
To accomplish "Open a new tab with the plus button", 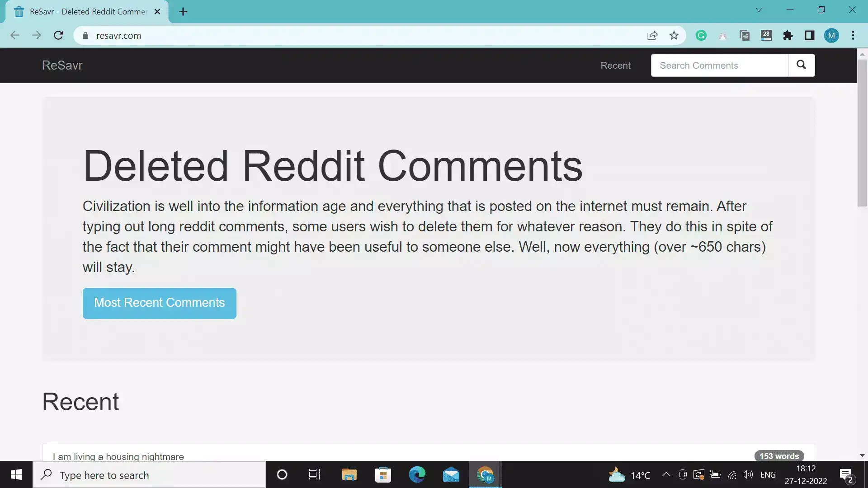I will coord(183,12).
